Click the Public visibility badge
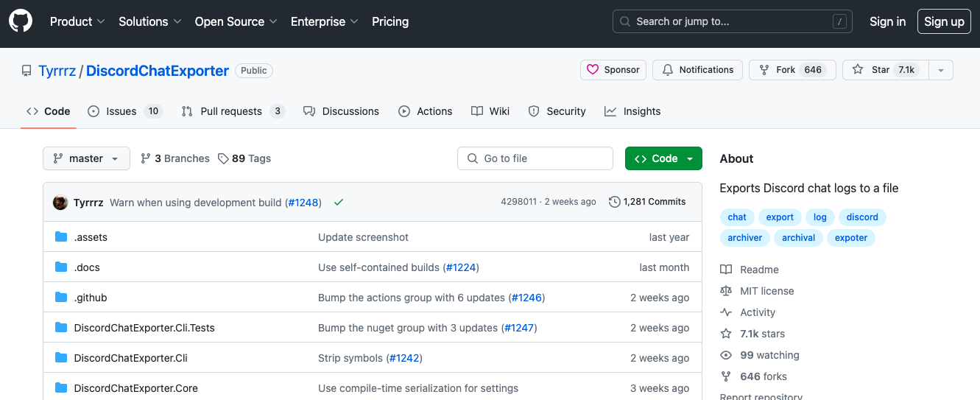The image size is (980, 400). (x=254, y=71)
